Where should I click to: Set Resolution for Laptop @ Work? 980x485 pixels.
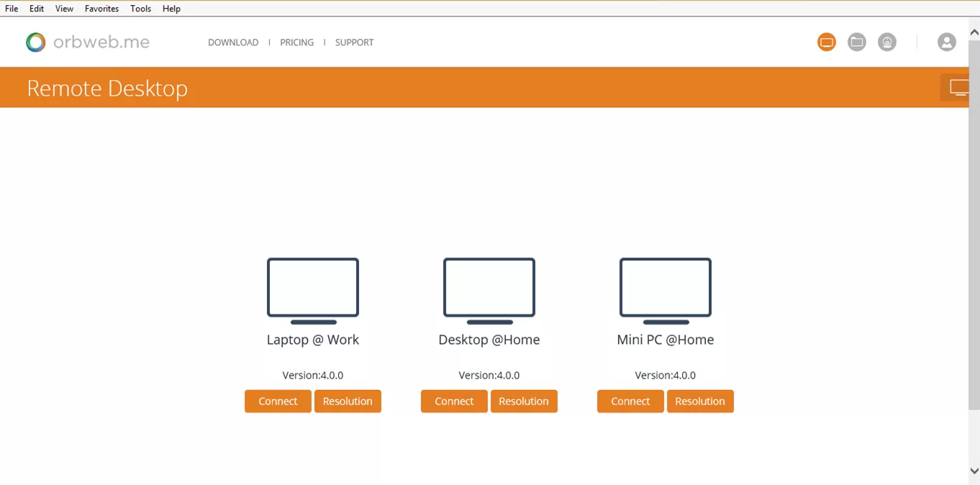pos(348,402)
